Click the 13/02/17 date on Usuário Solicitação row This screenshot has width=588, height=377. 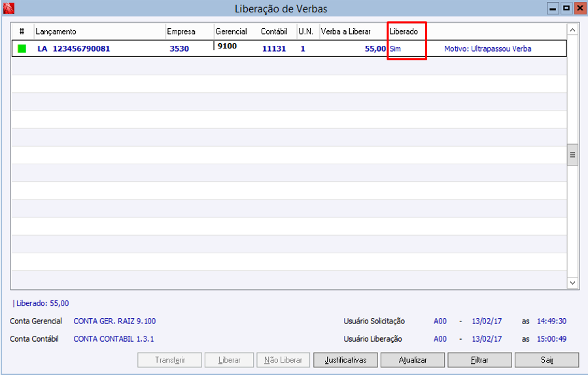pyautogui.click(x=487, y=321)
